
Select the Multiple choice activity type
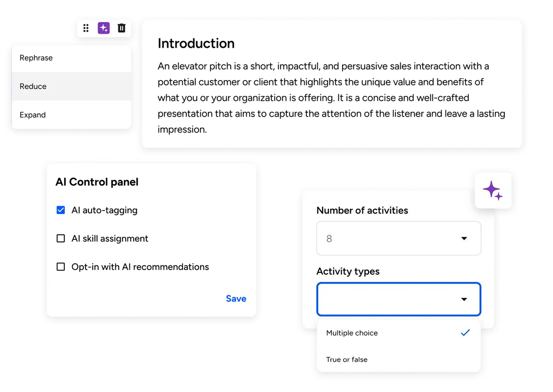[352, 333]
